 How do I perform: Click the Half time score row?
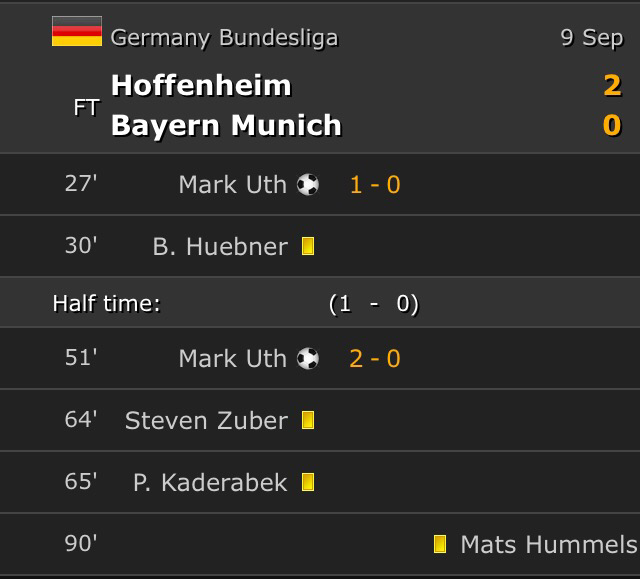320,304
